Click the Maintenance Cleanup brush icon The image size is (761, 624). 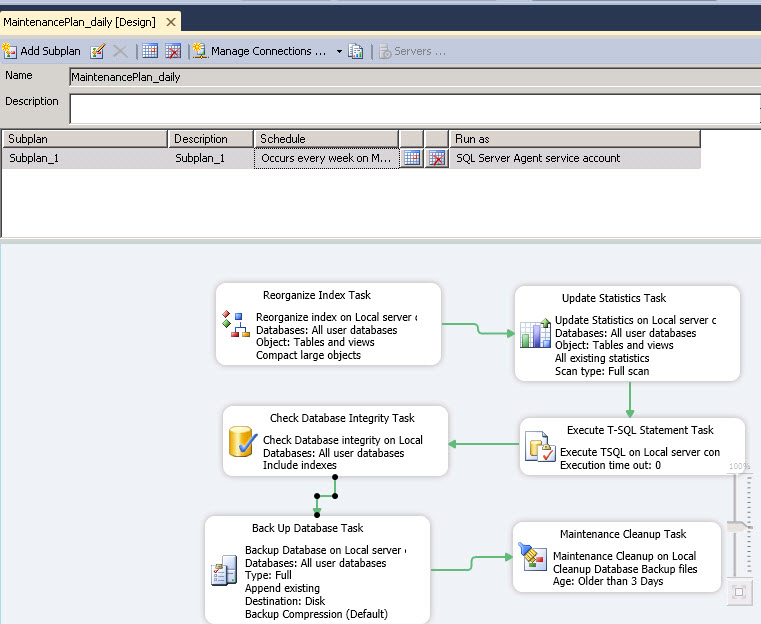click(x=533, y=557)
